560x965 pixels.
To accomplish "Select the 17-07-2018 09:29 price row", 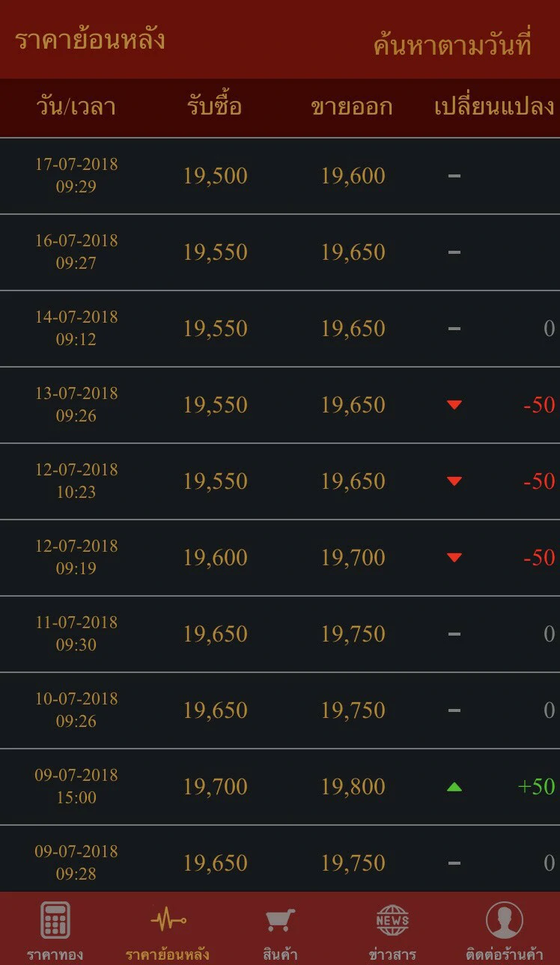I will [x=280, y=176].
